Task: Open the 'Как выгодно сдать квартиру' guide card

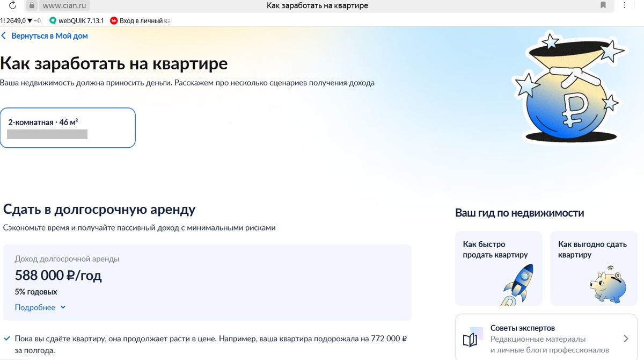Action: coord(594,269)
